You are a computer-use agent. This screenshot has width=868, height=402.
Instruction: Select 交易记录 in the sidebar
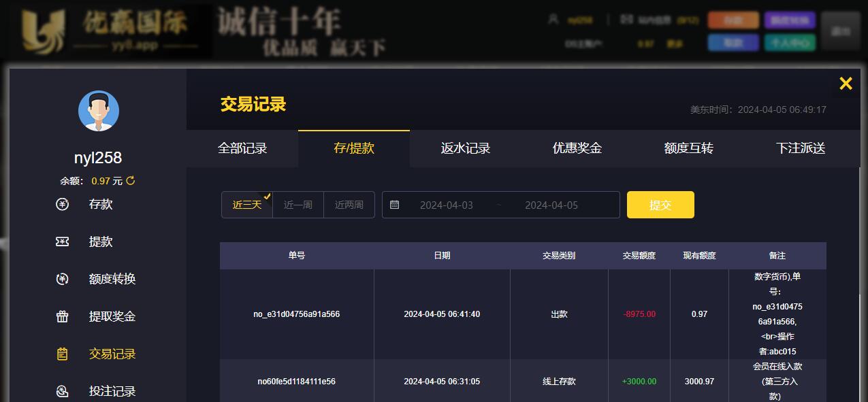pos(112,354)
